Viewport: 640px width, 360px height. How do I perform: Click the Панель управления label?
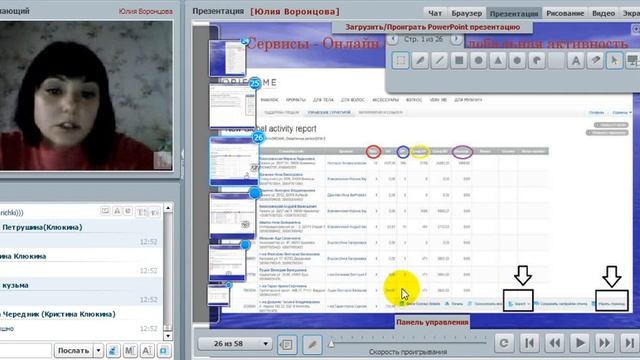tap(432, 322)
